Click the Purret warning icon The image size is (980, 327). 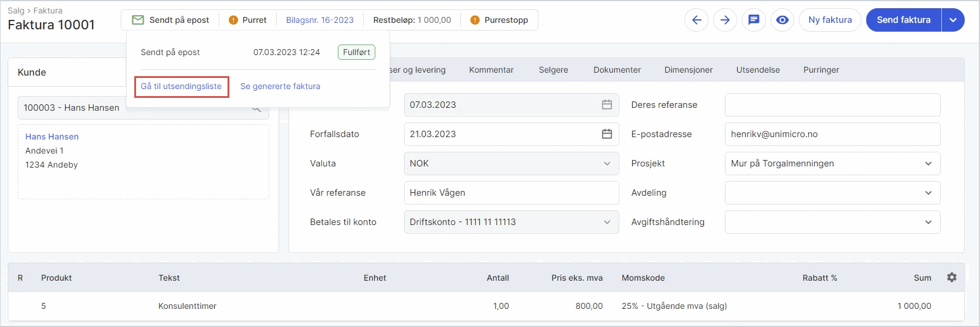coord(233,20)
